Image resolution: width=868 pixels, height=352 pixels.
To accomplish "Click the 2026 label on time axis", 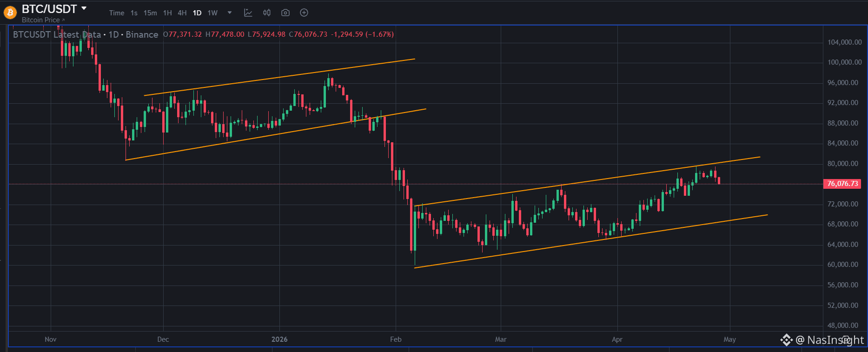I will pos(279,339).
